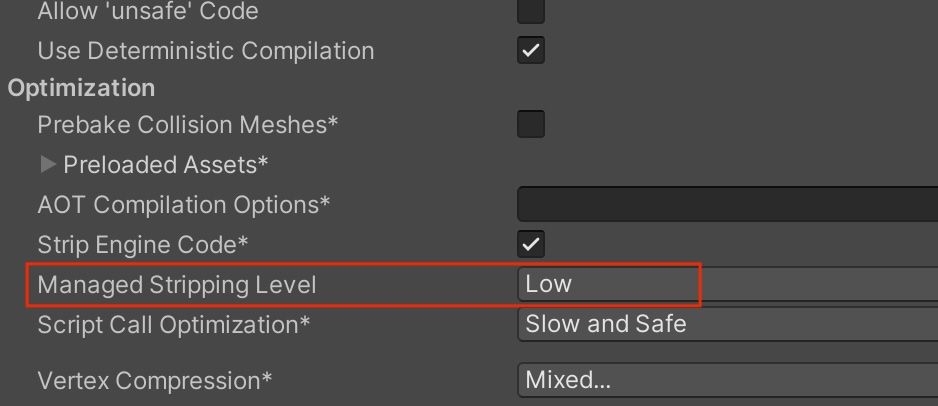Click the AOT Compilation Options label
Viewport: 938px width, 406px height.
point(184,204)
